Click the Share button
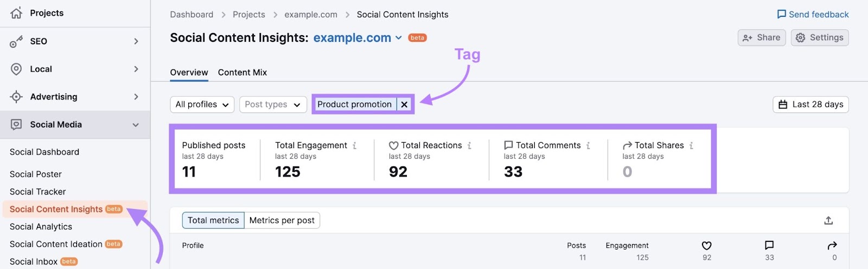This screenshot has width=868, height=269. click(761, 37)
